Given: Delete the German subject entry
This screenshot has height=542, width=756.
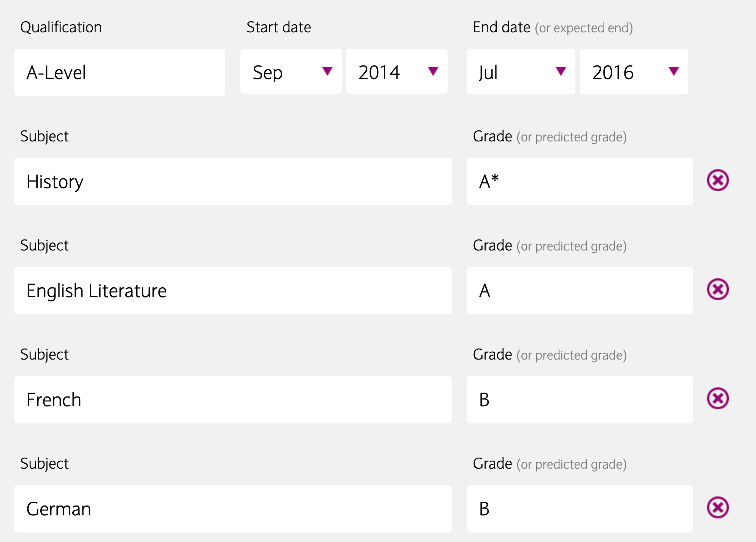Looking at the screenshot, I should (718, 507).
